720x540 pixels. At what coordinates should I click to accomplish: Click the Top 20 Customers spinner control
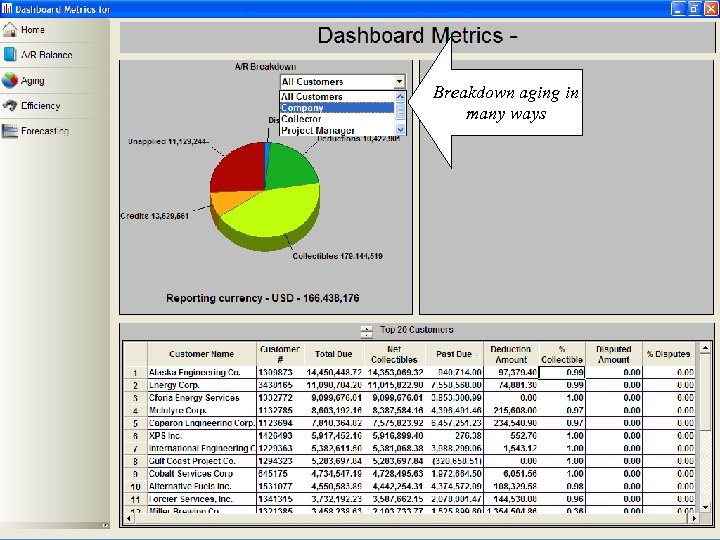tap(366, 332)
